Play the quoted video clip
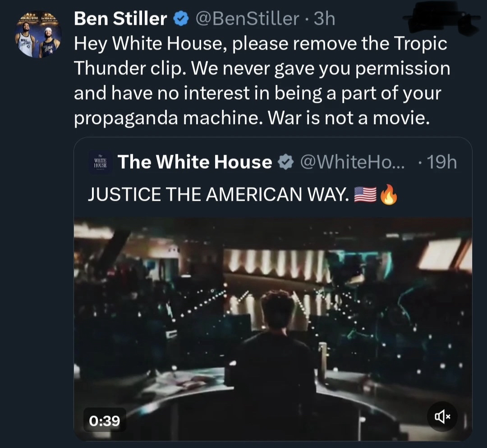The width and height of the screenshot is (487, 448). (273, 329)
